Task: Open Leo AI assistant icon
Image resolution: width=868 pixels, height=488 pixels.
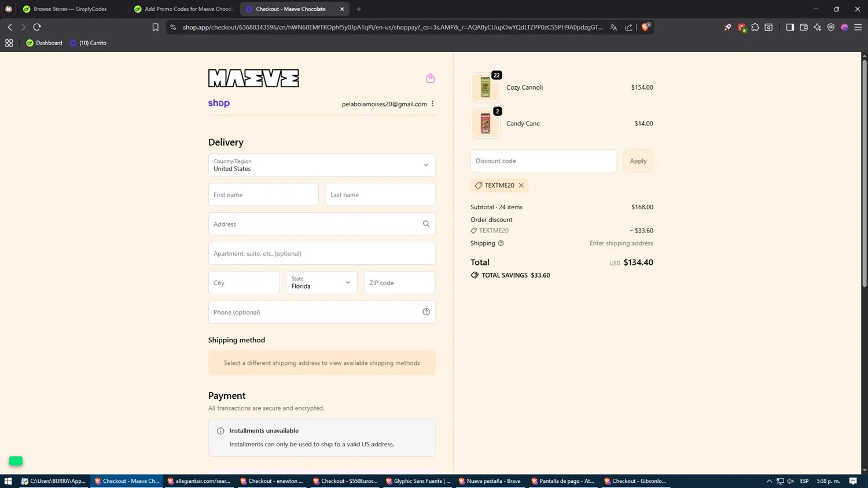Action: 817,27
